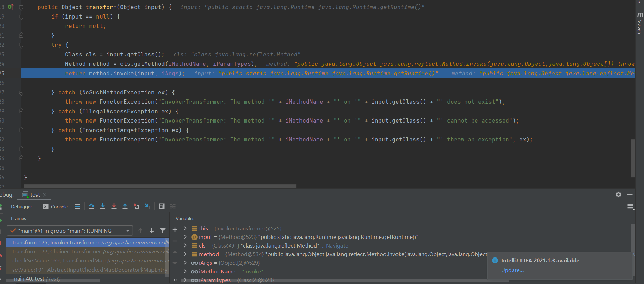
Task: Click the editor vertical scrollbar thumb
Action: [x=633, y=158]
